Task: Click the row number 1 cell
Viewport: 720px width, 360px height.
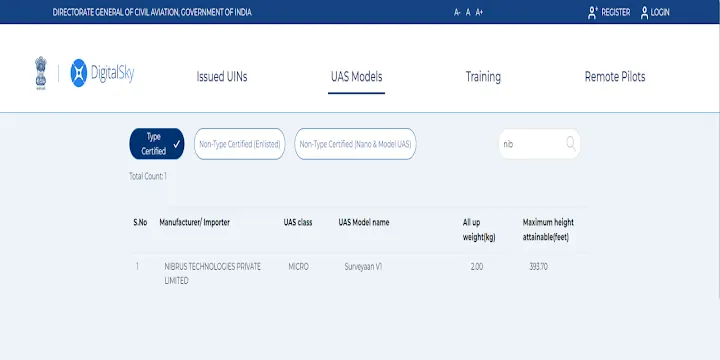Action: click(137, 267)
